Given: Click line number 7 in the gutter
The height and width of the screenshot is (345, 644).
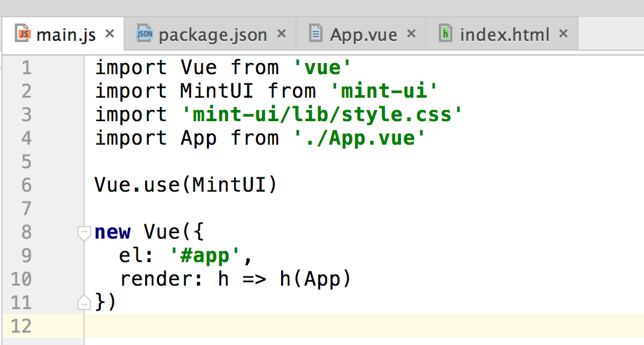Looking at the screenshot, I should (27, 208).
